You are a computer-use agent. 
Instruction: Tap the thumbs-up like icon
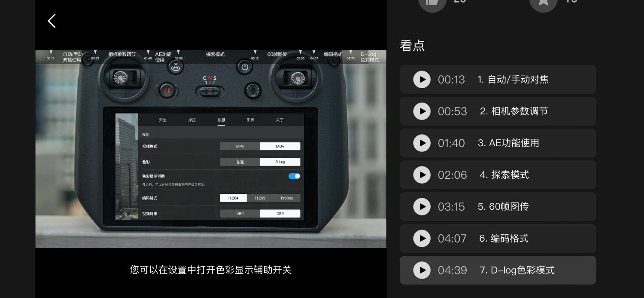click(432, 3)
